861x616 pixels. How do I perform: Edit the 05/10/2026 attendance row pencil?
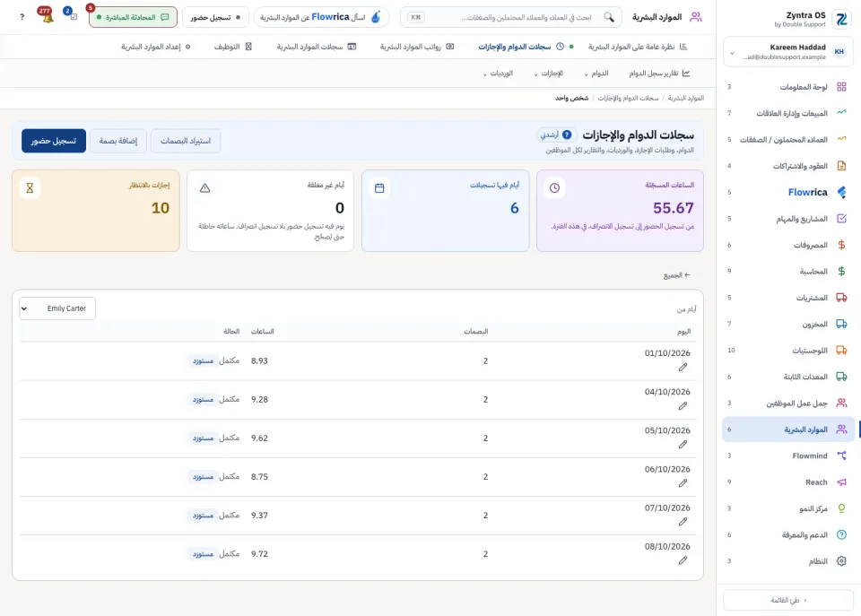click(683, 445)
